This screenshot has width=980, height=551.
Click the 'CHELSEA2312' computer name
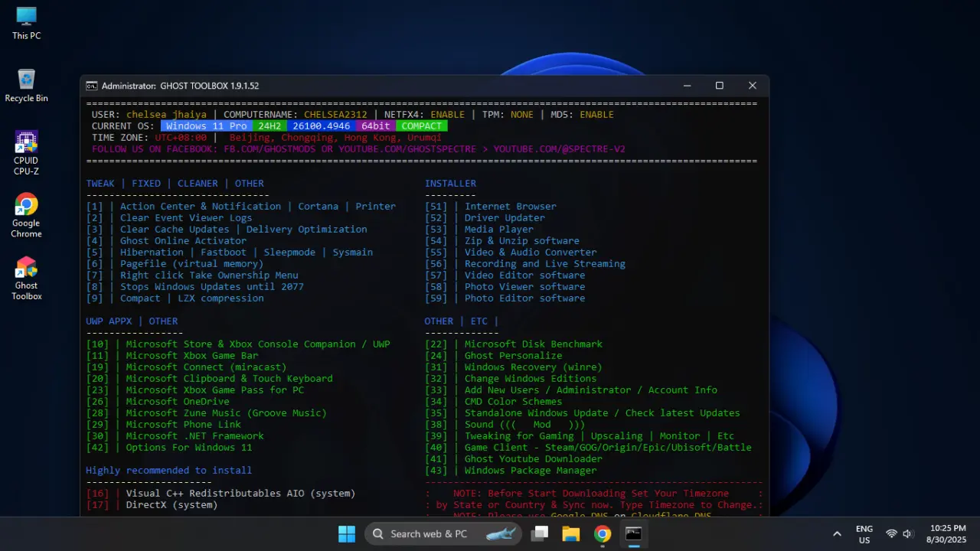(x=335, y=114)
